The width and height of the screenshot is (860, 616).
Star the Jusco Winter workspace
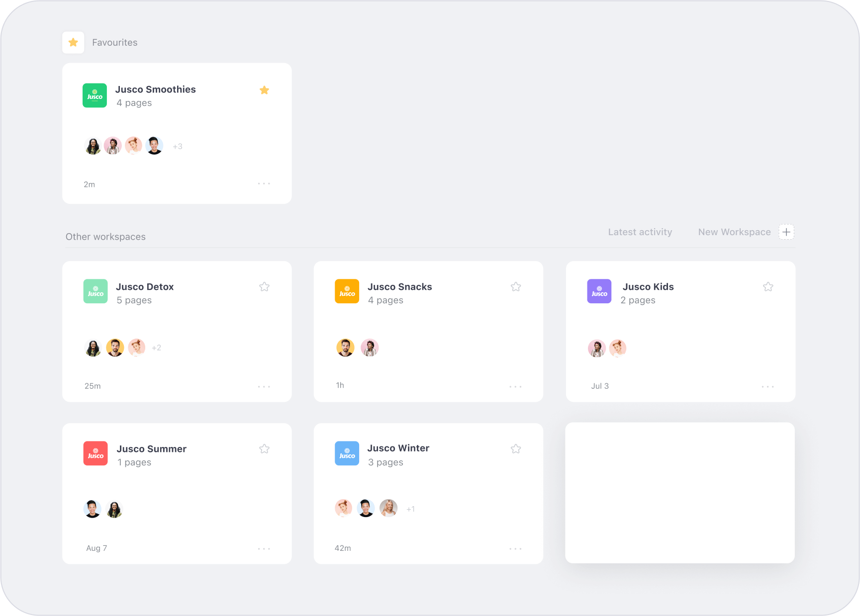pyautogui.click(x=516, y=448)
